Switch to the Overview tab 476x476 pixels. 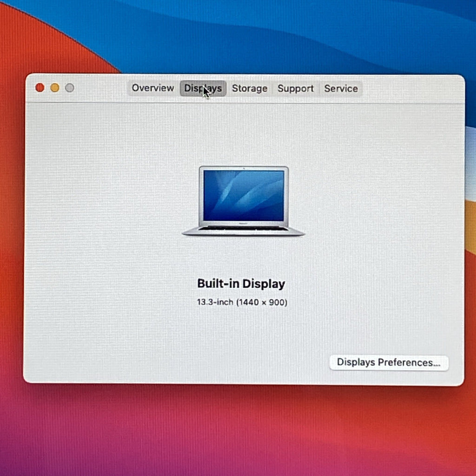click(152, 88)
